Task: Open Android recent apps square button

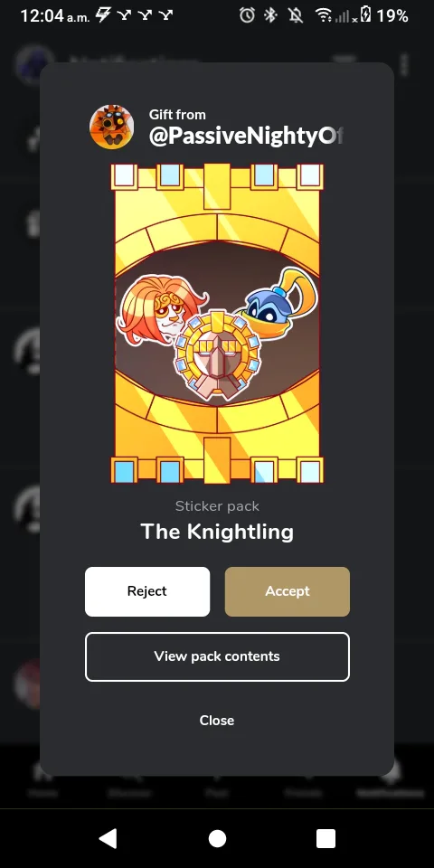Action: pos(326,839)
